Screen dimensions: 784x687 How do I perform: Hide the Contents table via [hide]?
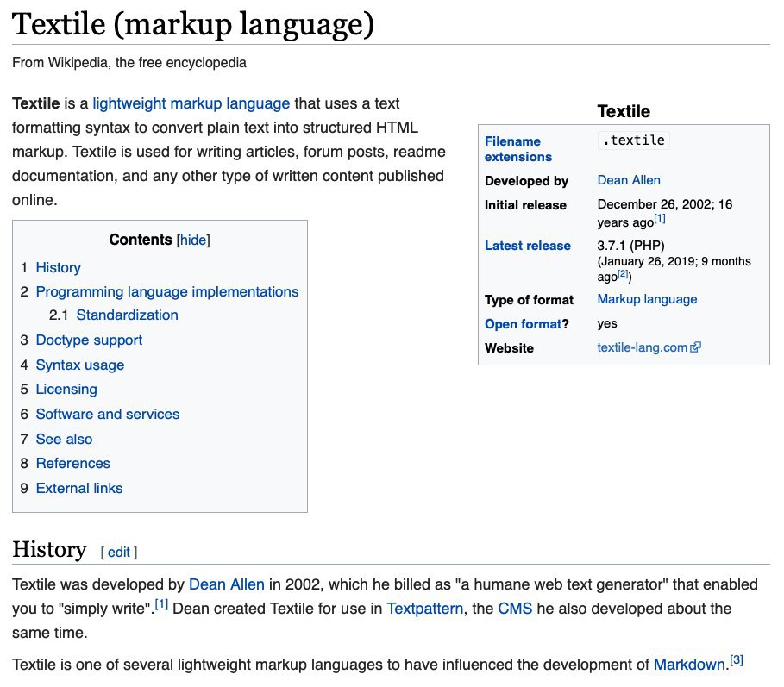click(193, 240)
